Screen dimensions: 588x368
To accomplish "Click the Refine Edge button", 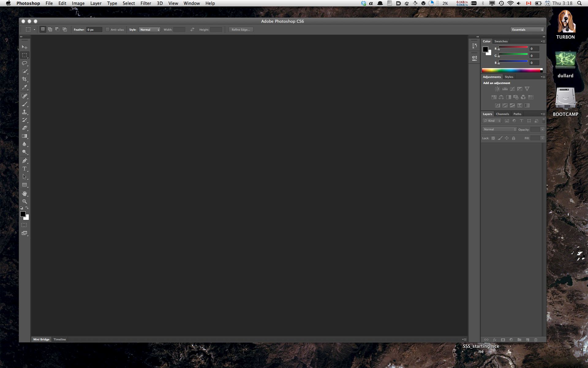I will click(x=241, y=29).
